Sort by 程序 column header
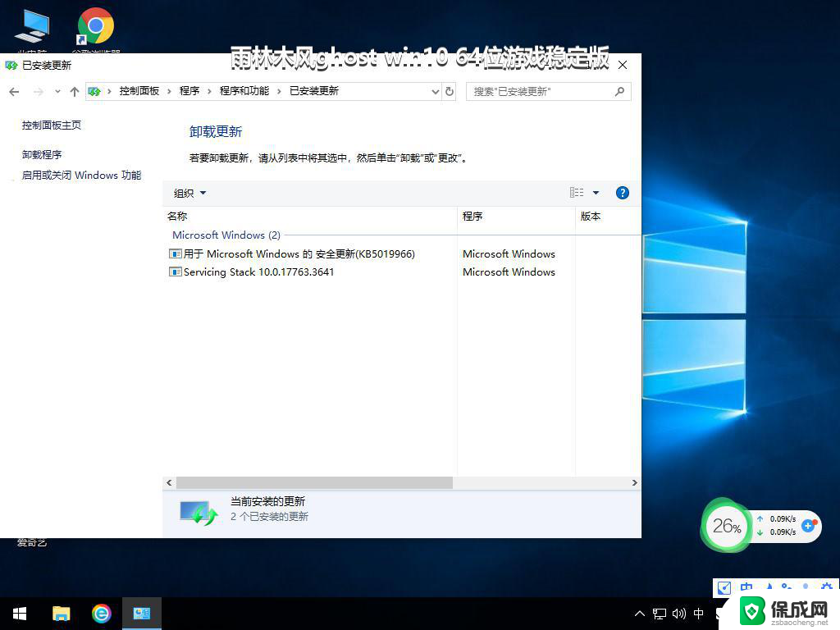Viewport: 840px width, 630px height. 517,217
